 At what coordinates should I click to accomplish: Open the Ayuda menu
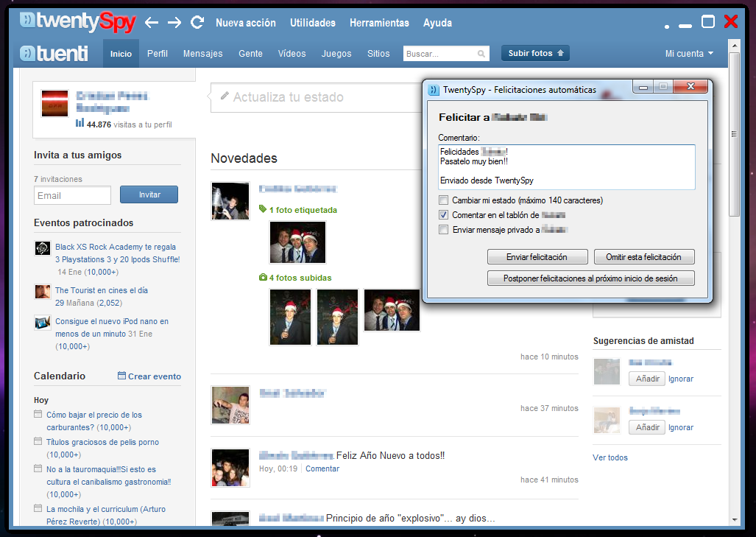[x=438, y=23]
